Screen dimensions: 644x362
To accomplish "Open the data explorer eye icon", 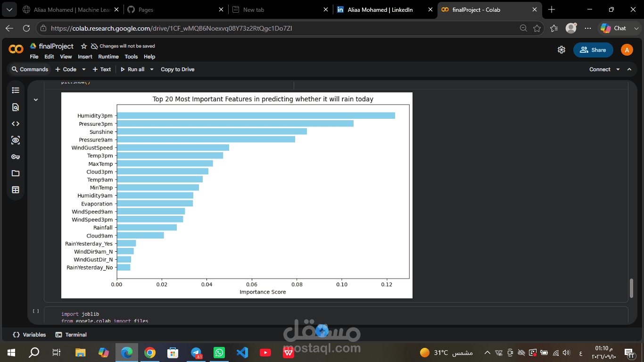I will [16, 140].
